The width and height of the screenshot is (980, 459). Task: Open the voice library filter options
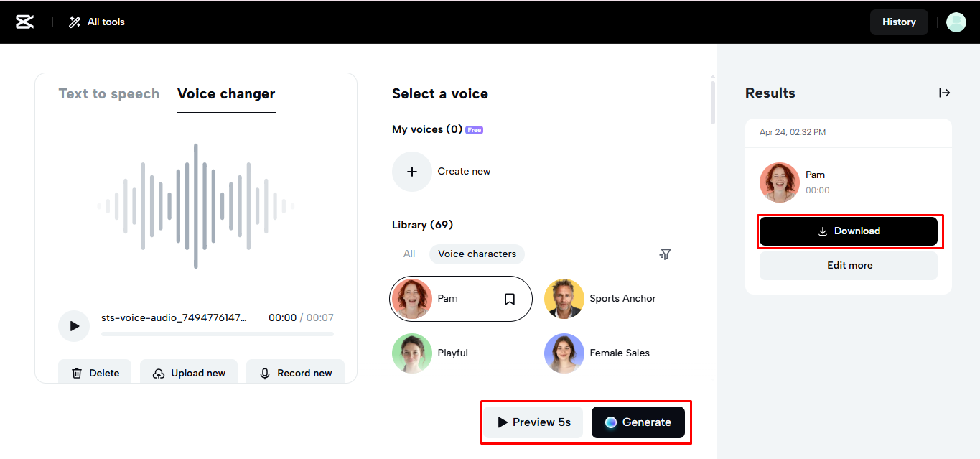point(665,254)
